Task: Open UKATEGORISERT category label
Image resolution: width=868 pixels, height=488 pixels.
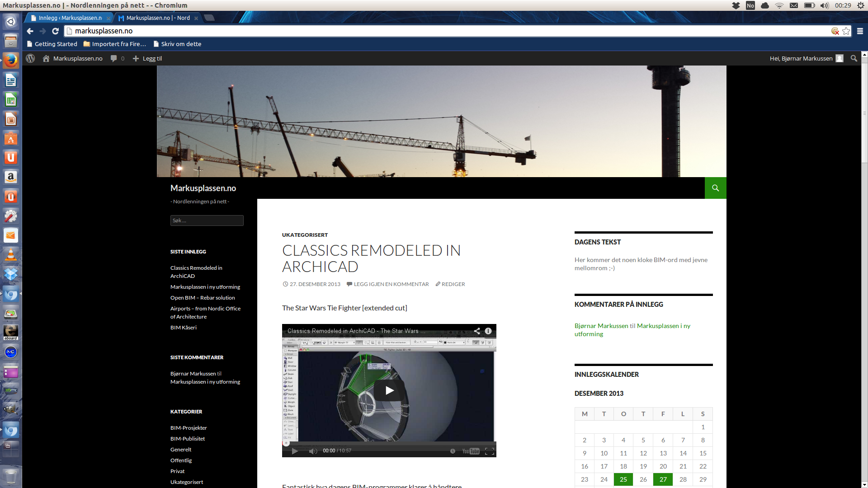Action: click(x=305, y=235)
